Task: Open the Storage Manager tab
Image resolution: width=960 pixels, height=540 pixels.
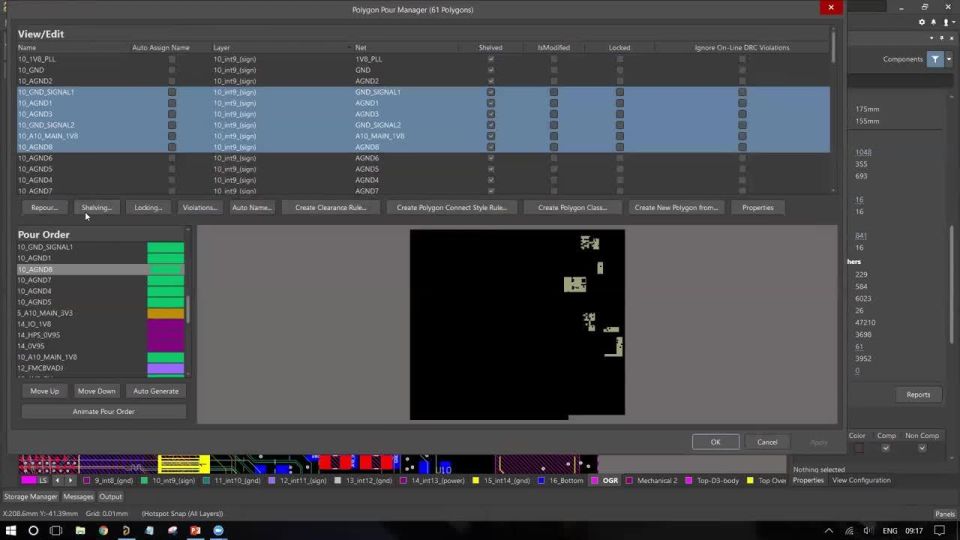Action: click(x=31, y=497)
